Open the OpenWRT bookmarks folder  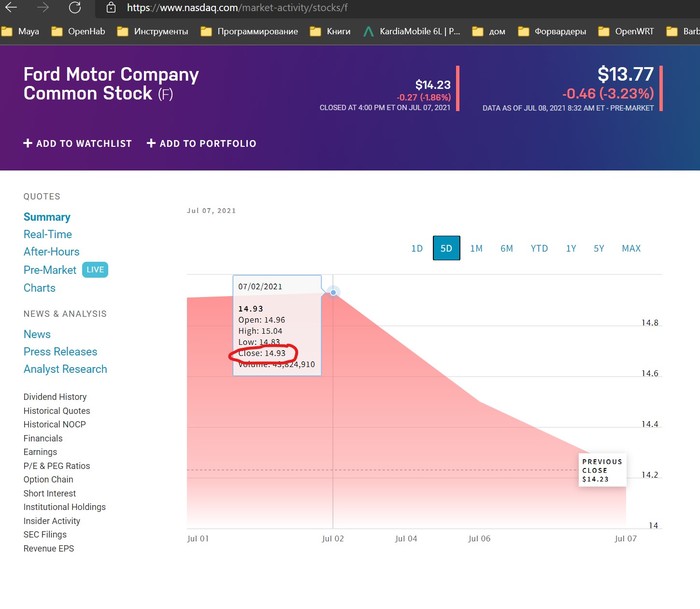coord(627,31)
